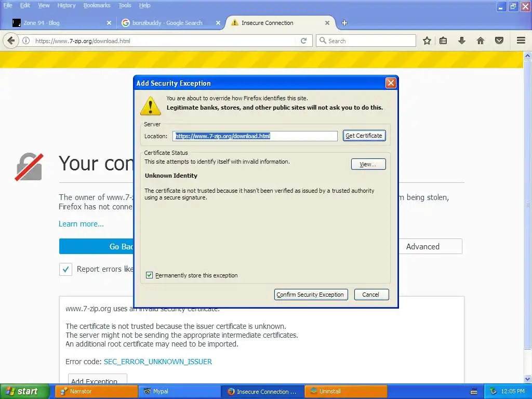Open the History menu
The width and height of the screenshot is (532, 399).
pos(66,5)
